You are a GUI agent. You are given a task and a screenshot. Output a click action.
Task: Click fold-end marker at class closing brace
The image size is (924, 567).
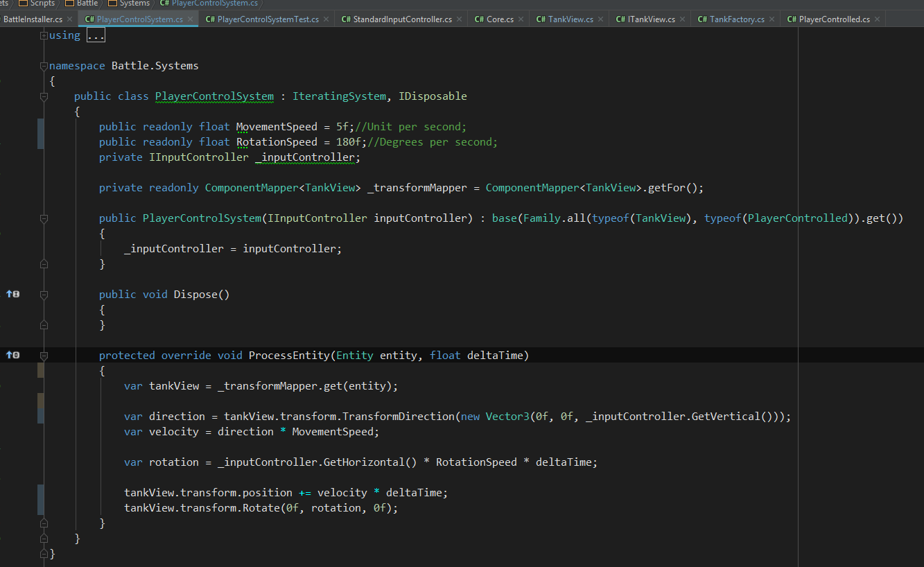(x=44, y=538)
